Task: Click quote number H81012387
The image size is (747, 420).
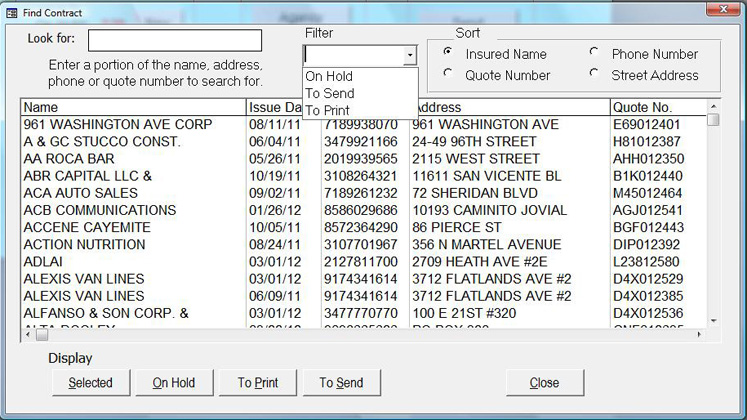Action: tap(646, 142)
